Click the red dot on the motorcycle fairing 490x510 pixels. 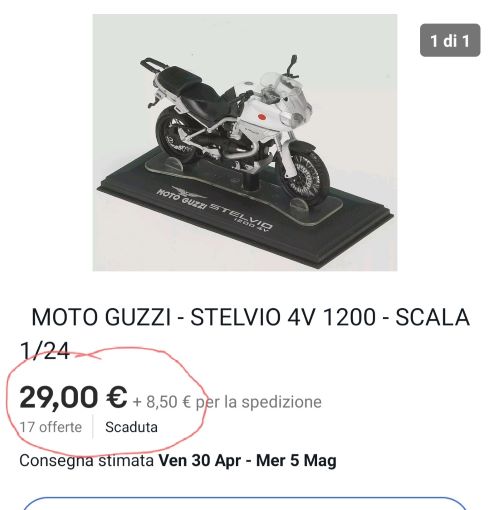click(x=262, y=117)
